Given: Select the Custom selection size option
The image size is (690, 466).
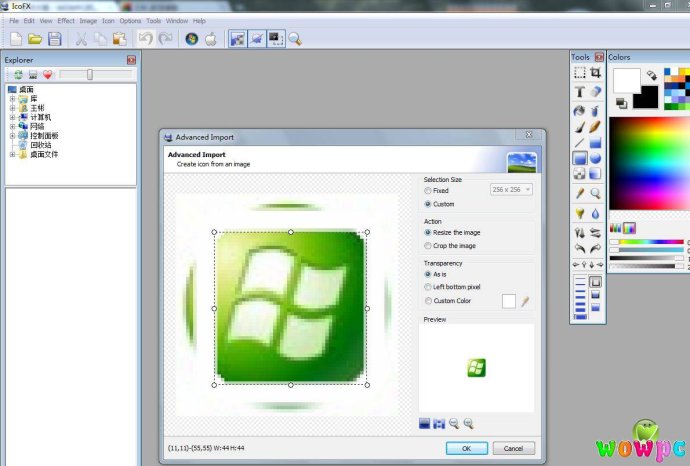Looking at the screenshot, I should tap(439, 204).
